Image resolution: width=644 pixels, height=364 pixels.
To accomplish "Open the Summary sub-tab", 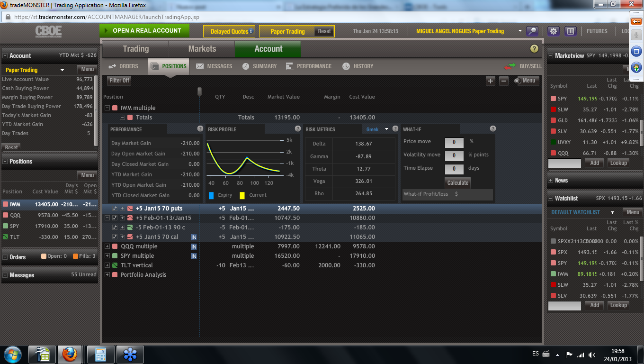I will tap(259, 66).
